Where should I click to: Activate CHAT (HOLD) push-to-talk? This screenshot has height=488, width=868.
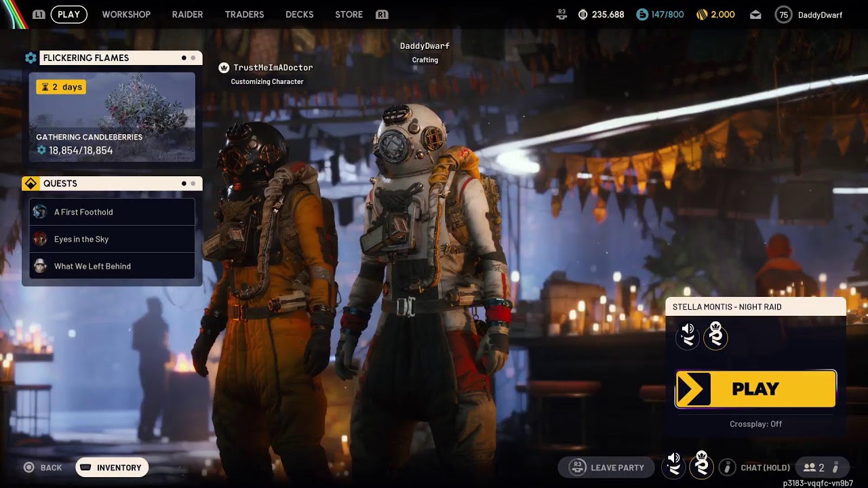(x=766, y=468)
